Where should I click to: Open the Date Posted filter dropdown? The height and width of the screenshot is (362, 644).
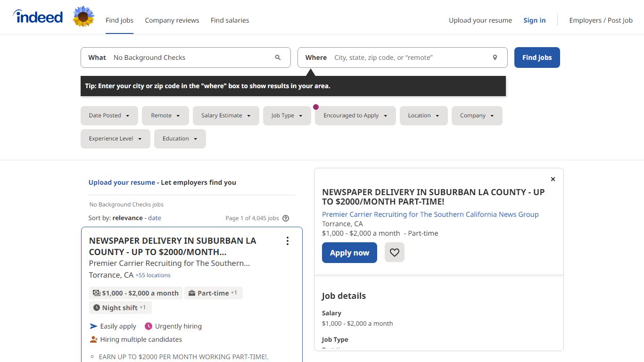109,115
